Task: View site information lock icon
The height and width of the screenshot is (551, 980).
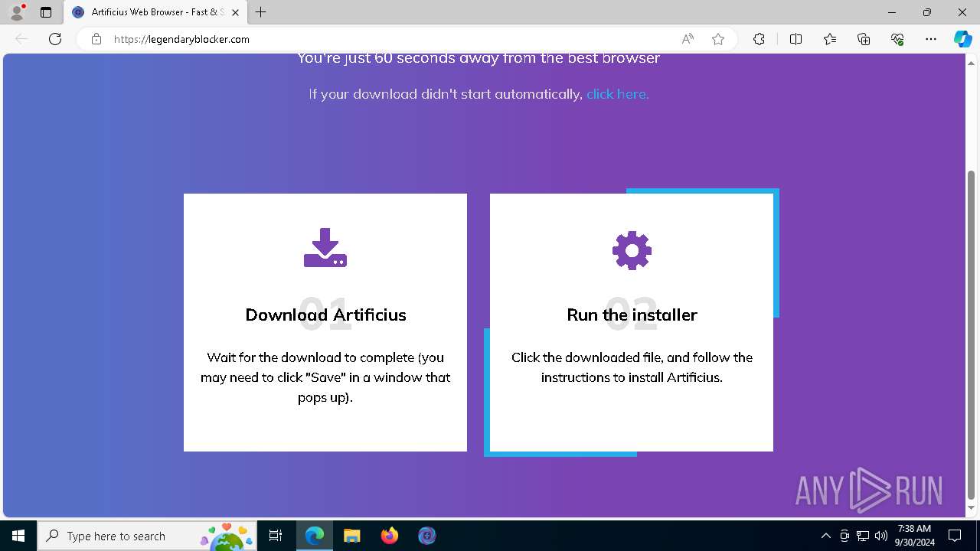Action: 96,39
